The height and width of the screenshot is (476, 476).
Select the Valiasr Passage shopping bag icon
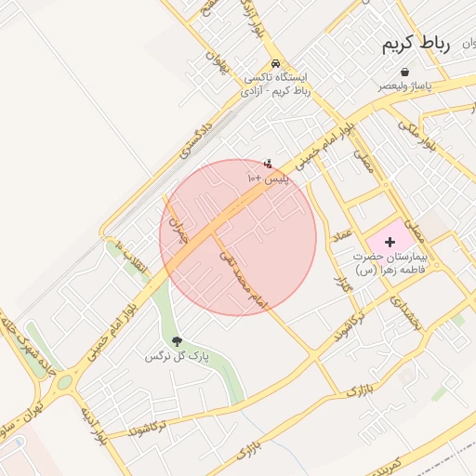click(404, 72)
